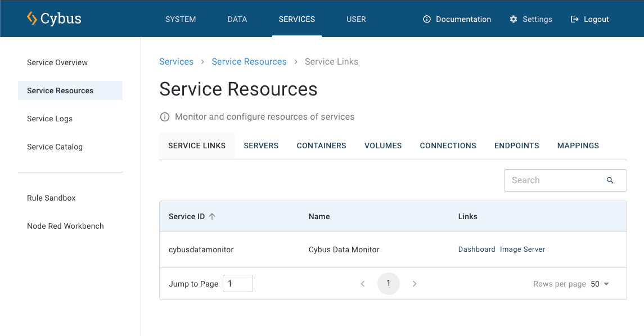Click info icon beside the description text
The image size is (644, 336).
pos(165,117)
